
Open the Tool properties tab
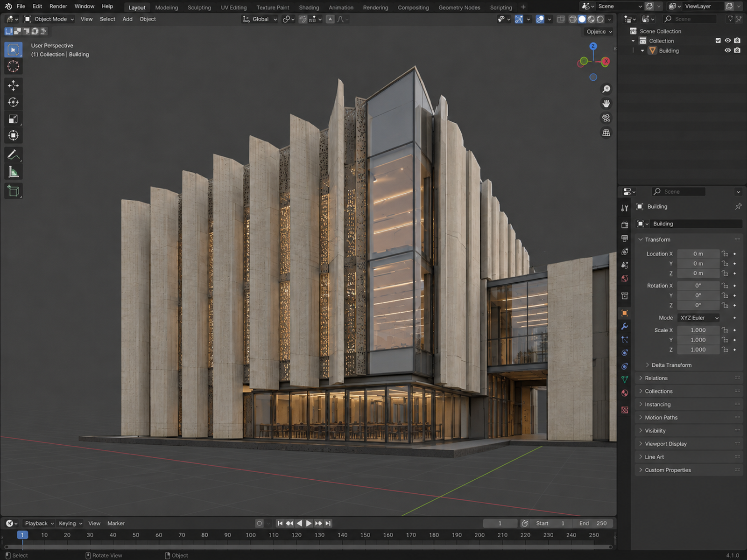click(x=625, y=208)
